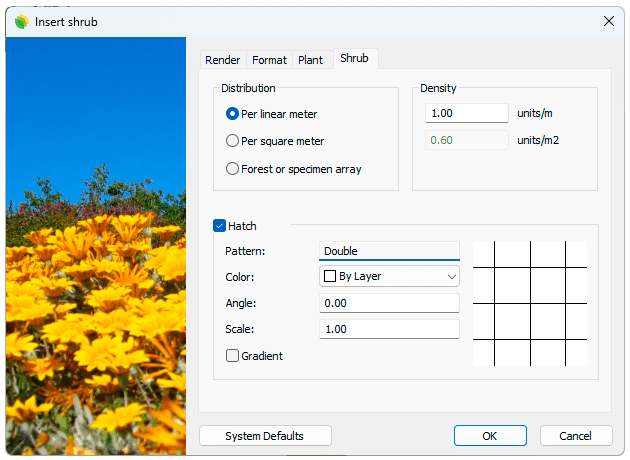The height and width of the screenshot is (460, 630).
Task: Close the Insert shrub dialog
Action: click(x=608, y=21)
